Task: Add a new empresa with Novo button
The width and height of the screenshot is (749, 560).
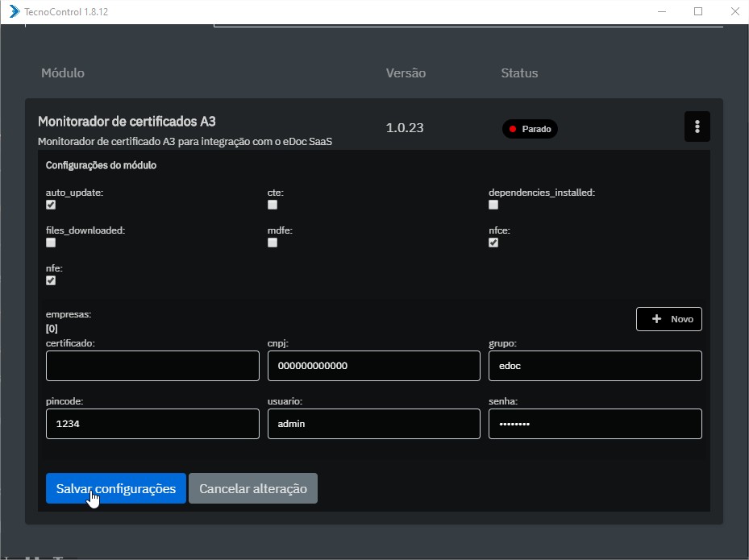Action: 668,319
